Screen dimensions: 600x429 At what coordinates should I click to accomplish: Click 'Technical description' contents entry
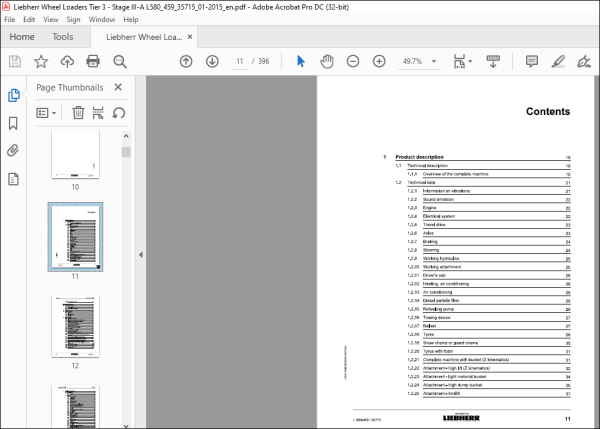tap(427, 166)
